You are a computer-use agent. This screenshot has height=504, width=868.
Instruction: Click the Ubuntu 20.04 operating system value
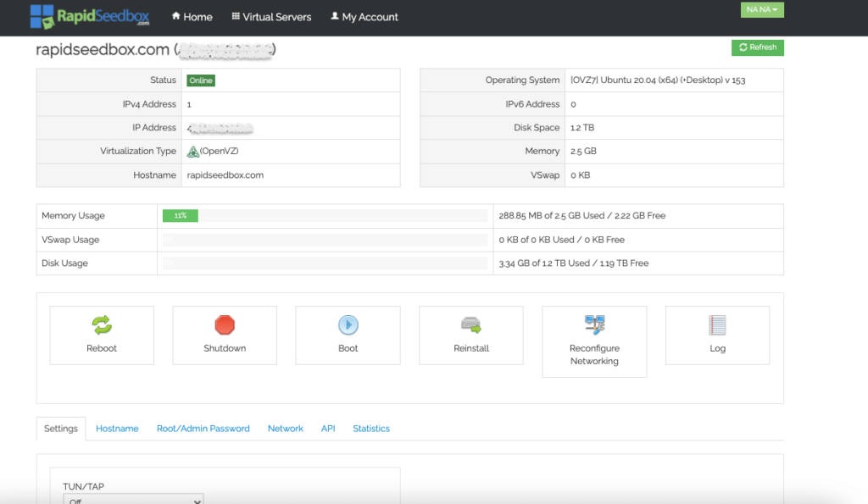[658, 80]
